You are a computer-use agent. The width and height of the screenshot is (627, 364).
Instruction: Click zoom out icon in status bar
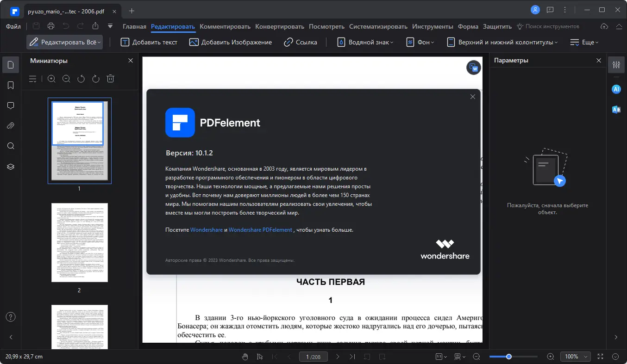coord(477,357)
